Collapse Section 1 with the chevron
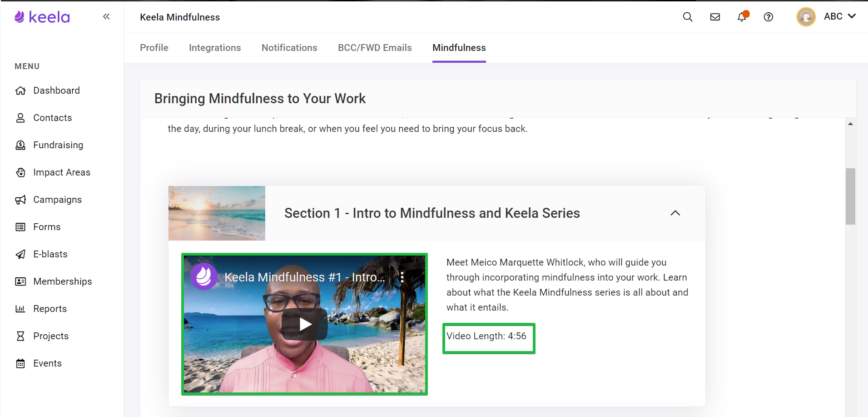The height and width of the screenshot is (417, 868). point(675,213)
